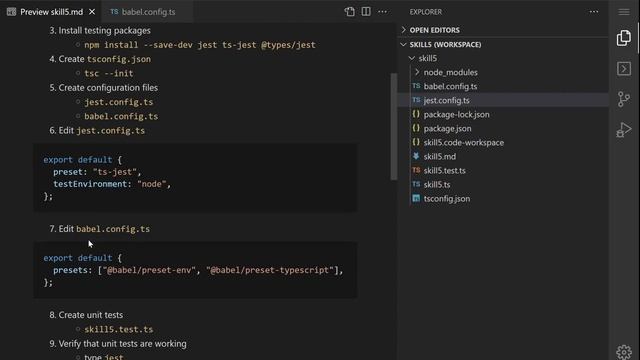Click 'Create configuration files' step text

(108, 88)
